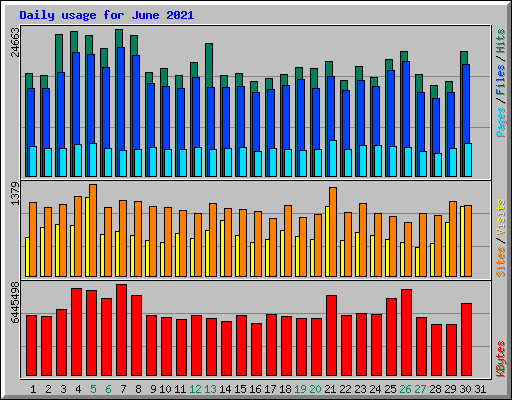
Task: Click green weekend day 12 label
Action: (195, 389)
